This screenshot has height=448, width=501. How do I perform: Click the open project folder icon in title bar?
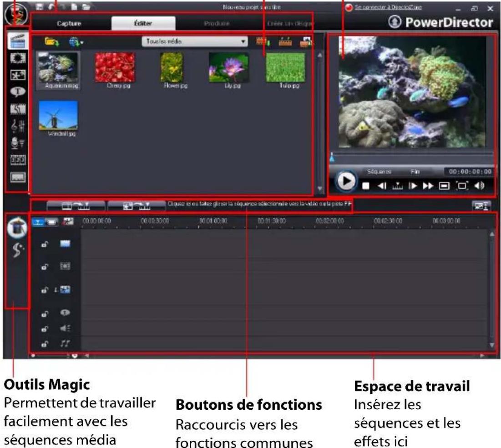pyautogui.click(x=86, y=7)
